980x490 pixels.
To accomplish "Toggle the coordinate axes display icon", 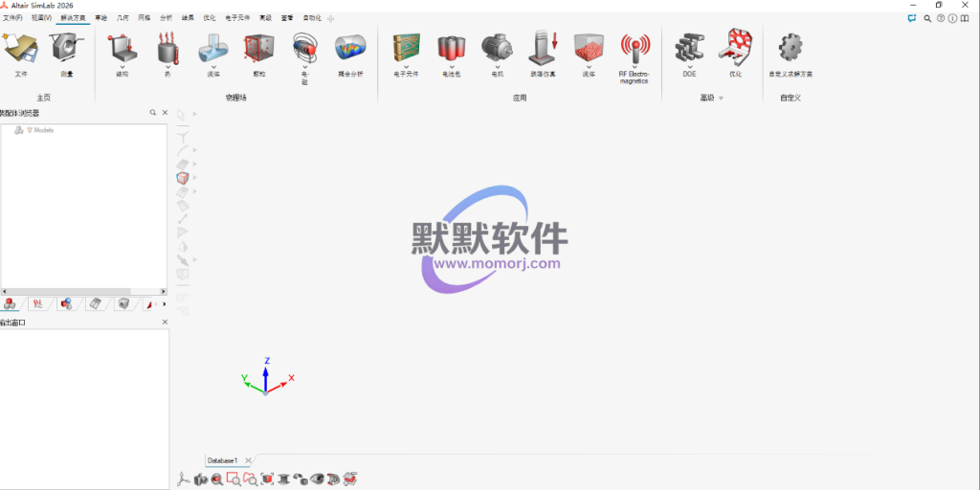I will [x=185, y=479].
